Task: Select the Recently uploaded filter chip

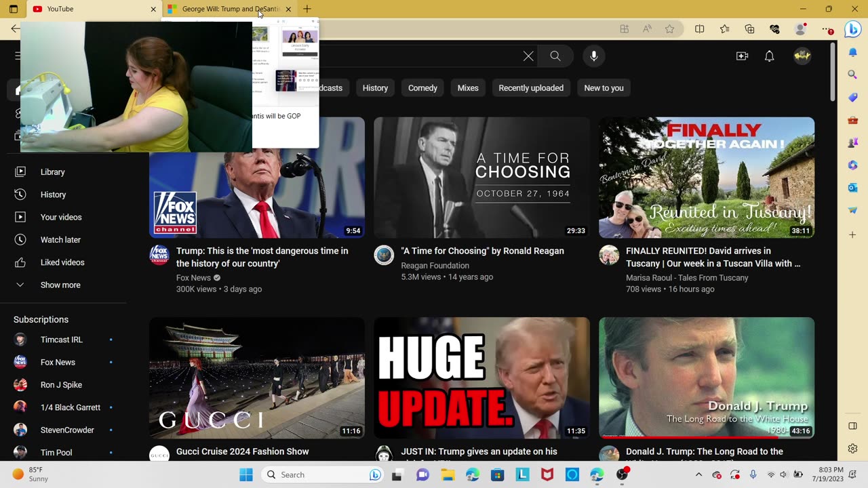Action: (x=531, y=88)
